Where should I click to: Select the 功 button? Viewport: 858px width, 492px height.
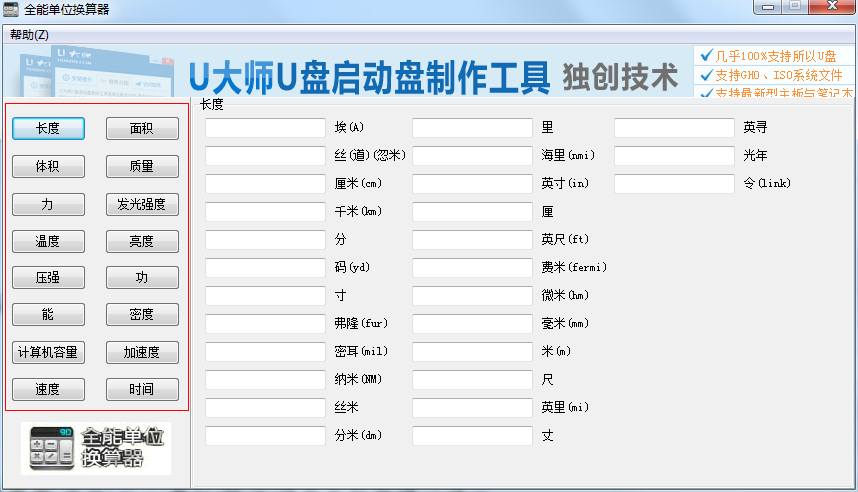point(142,277)
